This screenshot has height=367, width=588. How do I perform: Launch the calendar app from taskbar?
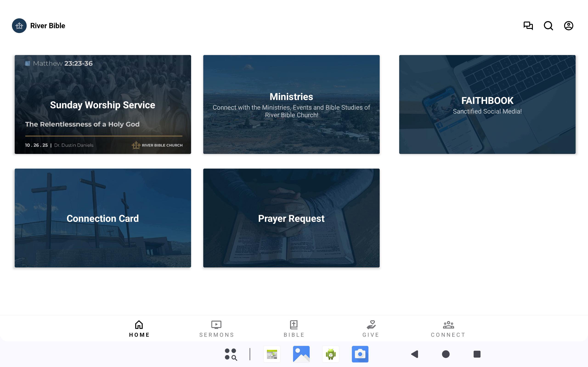click(272, 354)
